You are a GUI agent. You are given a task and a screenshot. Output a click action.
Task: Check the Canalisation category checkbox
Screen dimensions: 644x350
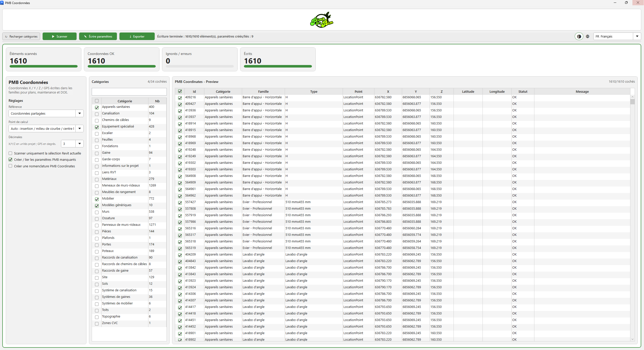pos(97,114)
